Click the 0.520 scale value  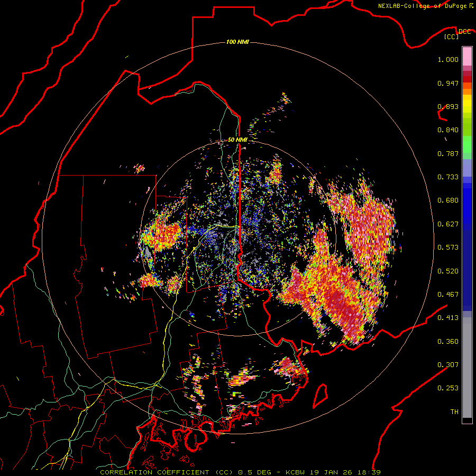448,271
